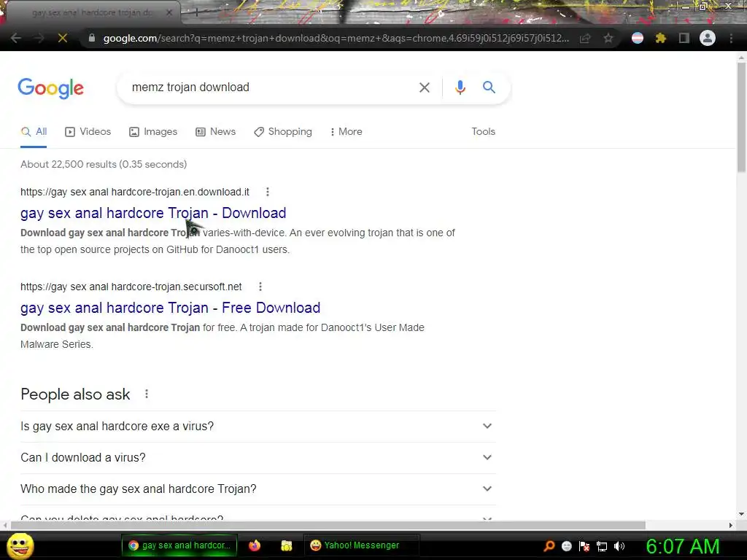The image size is (747, 560).
Task: Switch to the News tab
Action: click(216, 132)
